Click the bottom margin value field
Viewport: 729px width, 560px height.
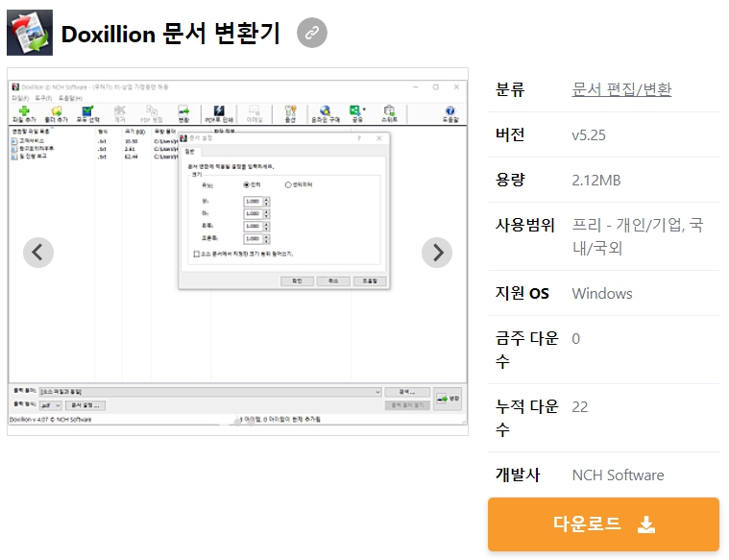(253, 214)
